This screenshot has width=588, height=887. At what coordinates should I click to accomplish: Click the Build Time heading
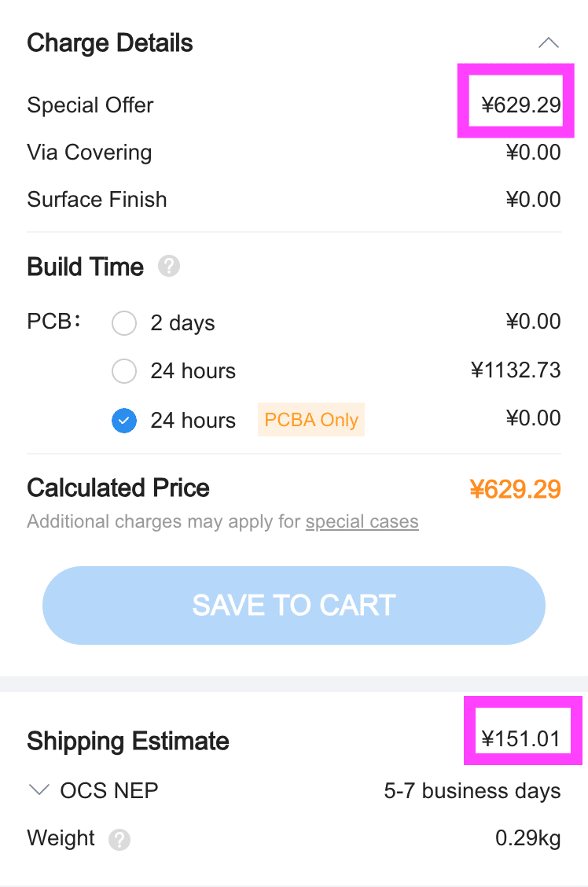click(86, 267)
